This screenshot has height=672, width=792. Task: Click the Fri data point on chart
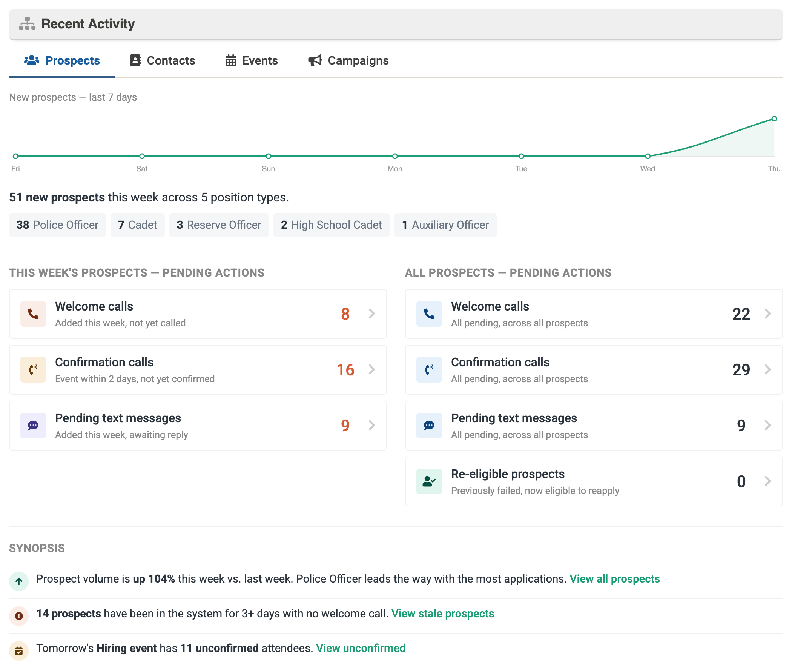[15, 156]
